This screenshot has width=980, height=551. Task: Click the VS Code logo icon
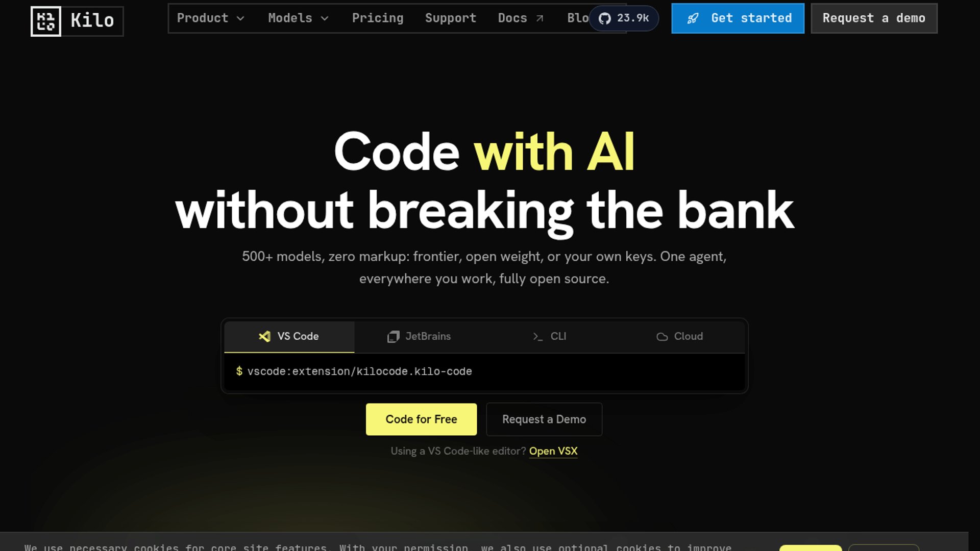click(x=264, y=336)
